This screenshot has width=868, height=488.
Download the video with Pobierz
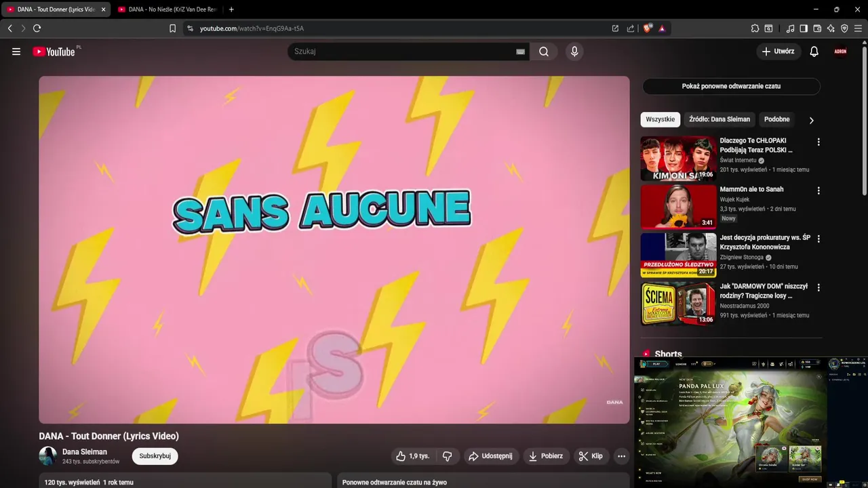tap(546, 456)
